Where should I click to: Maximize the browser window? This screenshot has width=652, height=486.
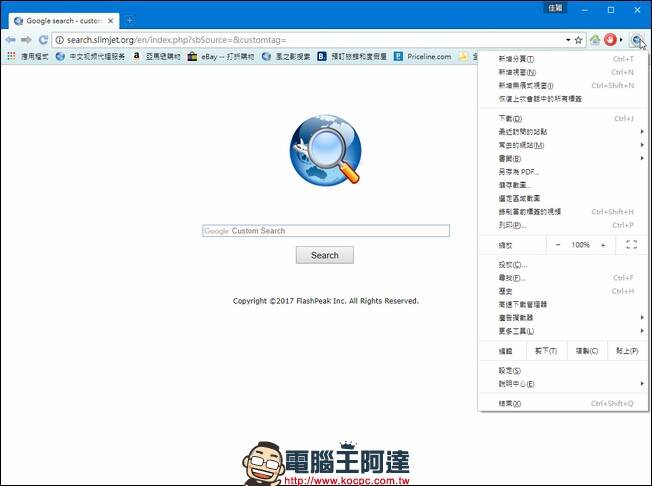[611, 10]
